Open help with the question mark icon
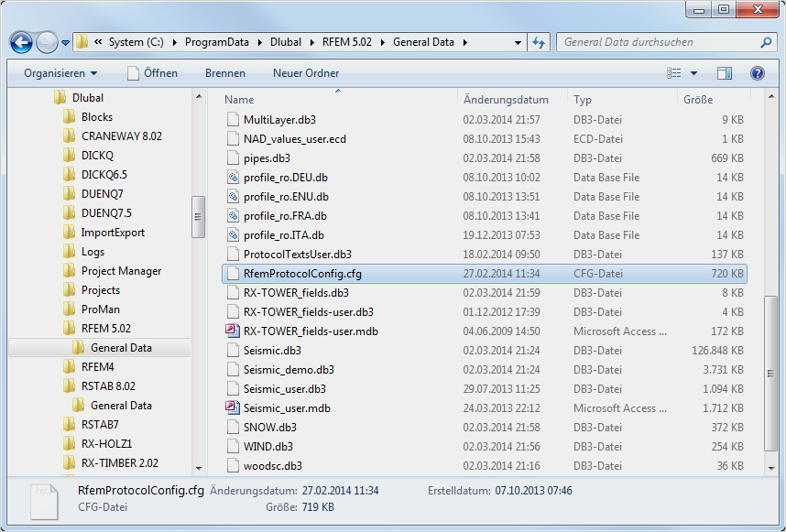The width and height of the screenshot is (786, 532). point(757,73)
